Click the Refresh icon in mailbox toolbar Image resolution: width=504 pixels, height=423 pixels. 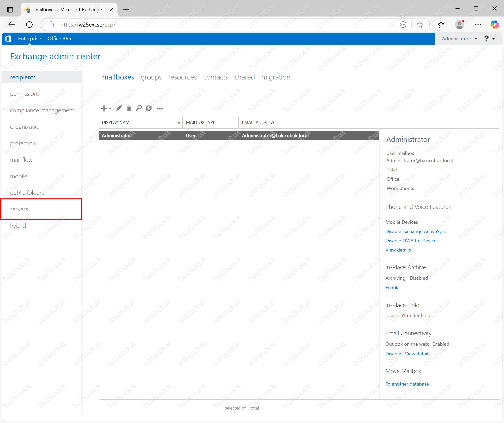(x=149, y=108)
